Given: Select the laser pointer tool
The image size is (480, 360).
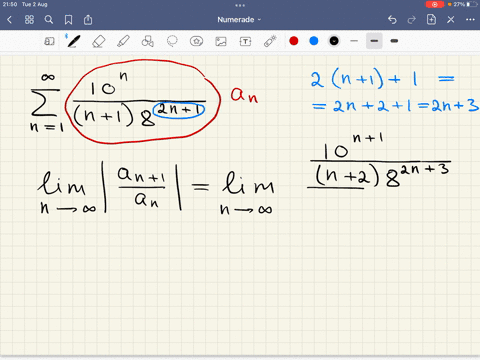Looking at the screenshot, I should tap(270, 41).
